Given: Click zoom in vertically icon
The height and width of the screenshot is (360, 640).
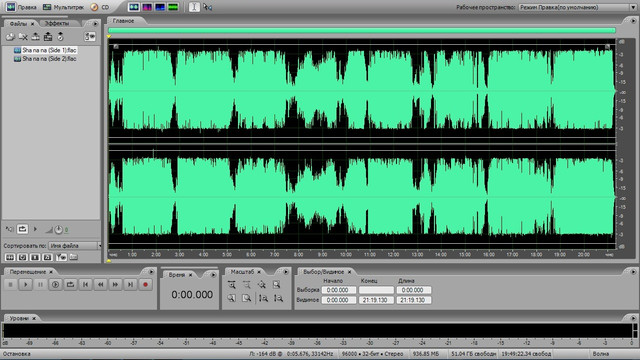Looking at the screenshot, I should (x=263, y=298).
